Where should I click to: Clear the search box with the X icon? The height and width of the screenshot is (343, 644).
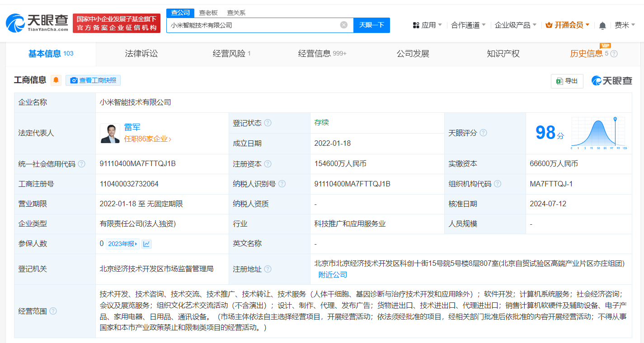(344, 25)
